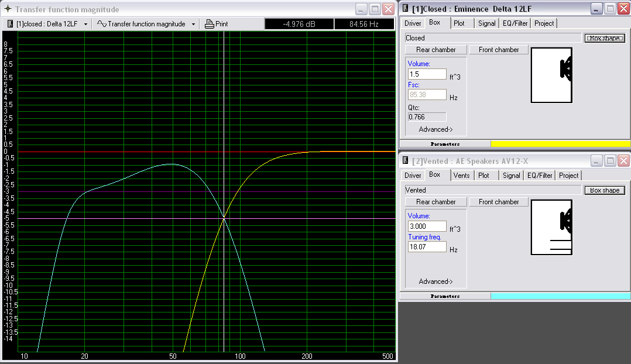The width and height of the screenshot is (631, 364).
Task: Switch to the Vents tab
Action: click(461, 175)
